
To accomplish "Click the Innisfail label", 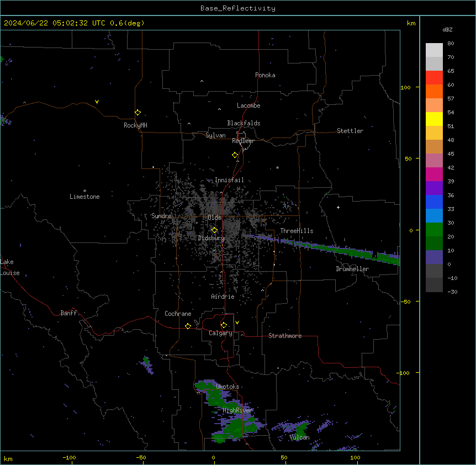I will pyautogui.click(x=229, y=180).
